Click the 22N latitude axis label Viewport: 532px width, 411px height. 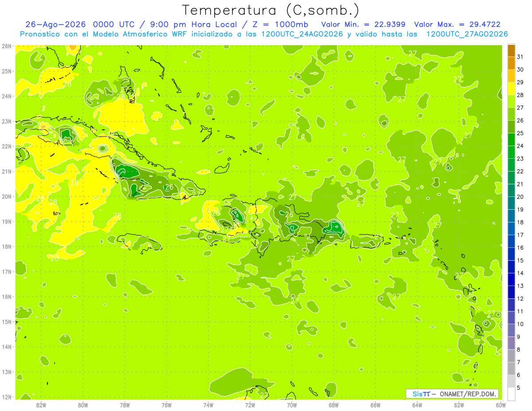6,146
